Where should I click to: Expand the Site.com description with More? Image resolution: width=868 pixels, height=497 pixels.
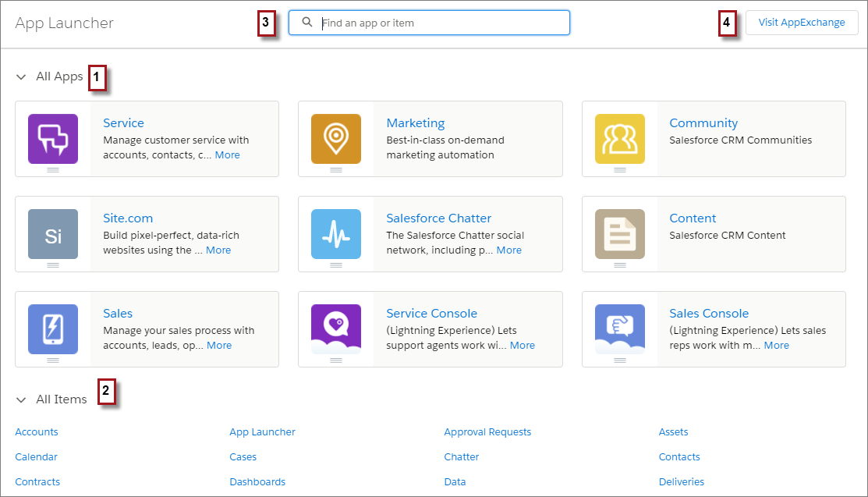[x=218, y=250]
